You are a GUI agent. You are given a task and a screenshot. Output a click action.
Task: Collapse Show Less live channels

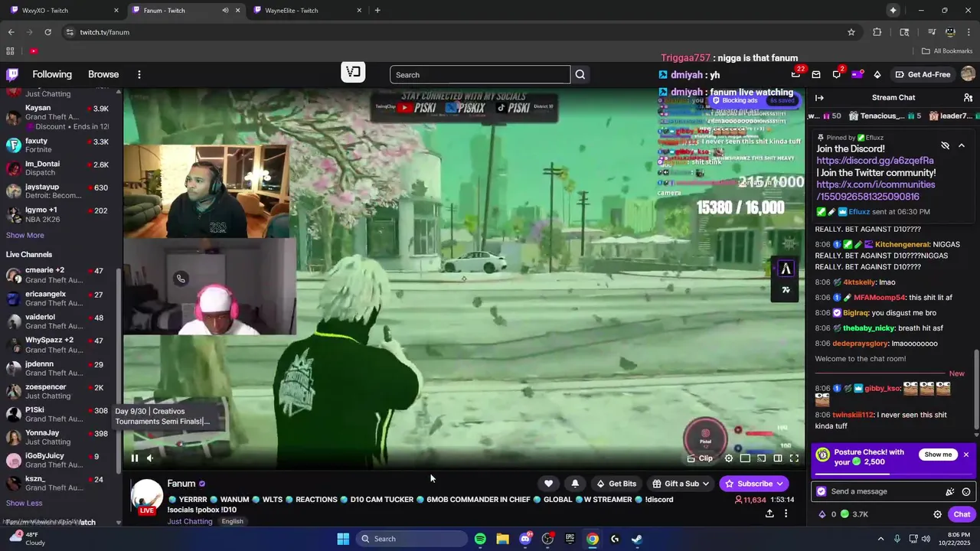(24, 503)
